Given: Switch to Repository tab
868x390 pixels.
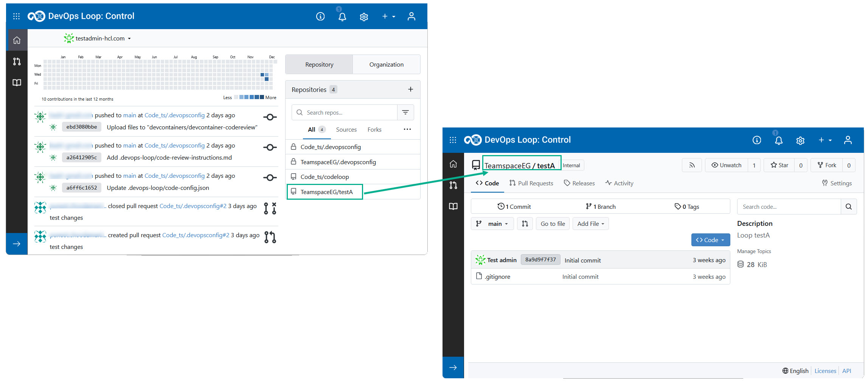Looking at the screenshot, I should [319, 64].
